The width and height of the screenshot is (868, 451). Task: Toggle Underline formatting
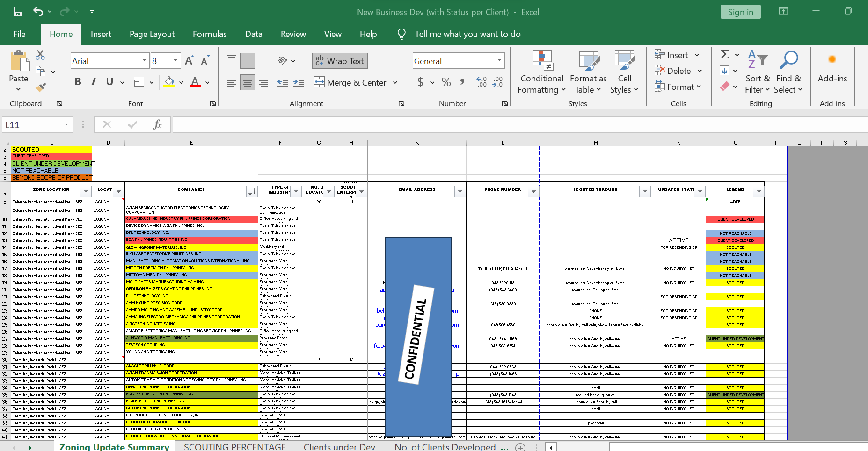point(109,82)
